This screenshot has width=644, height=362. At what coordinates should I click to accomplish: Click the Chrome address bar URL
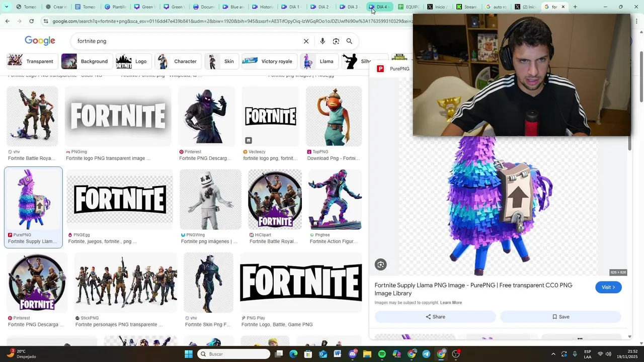pyautogui.click(x=231, y=21)
